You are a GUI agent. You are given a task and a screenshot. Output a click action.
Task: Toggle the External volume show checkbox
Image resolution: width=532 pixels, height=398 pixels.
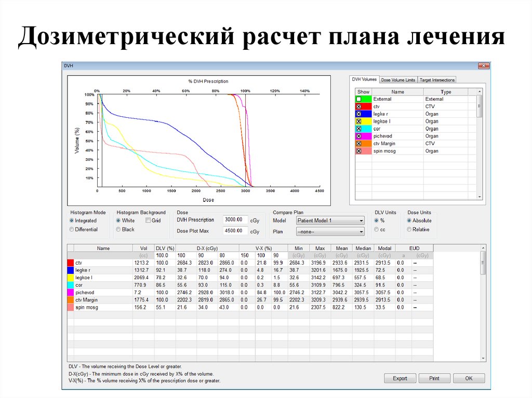(358, 99)
